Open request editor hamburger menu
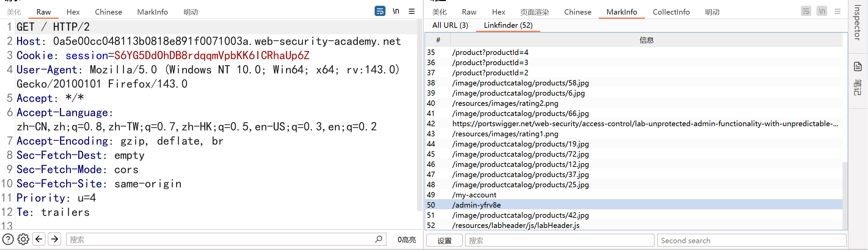 (x=412, y=11)
